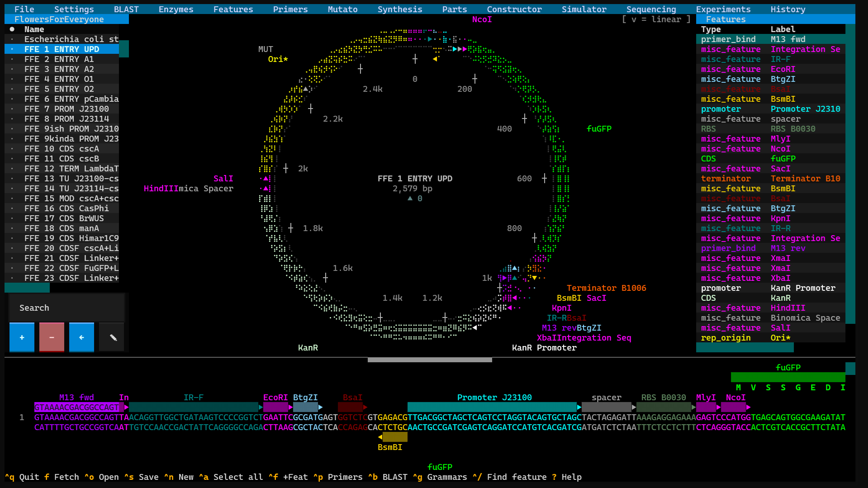Click the Ori* label on plasmid map

click(278, 59)
